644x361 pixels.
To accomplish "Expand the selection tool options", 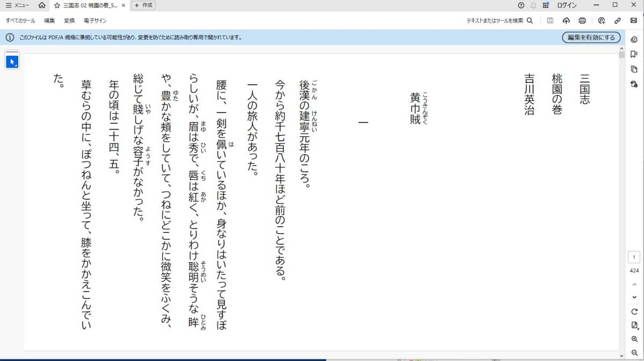I will [12, 61].
